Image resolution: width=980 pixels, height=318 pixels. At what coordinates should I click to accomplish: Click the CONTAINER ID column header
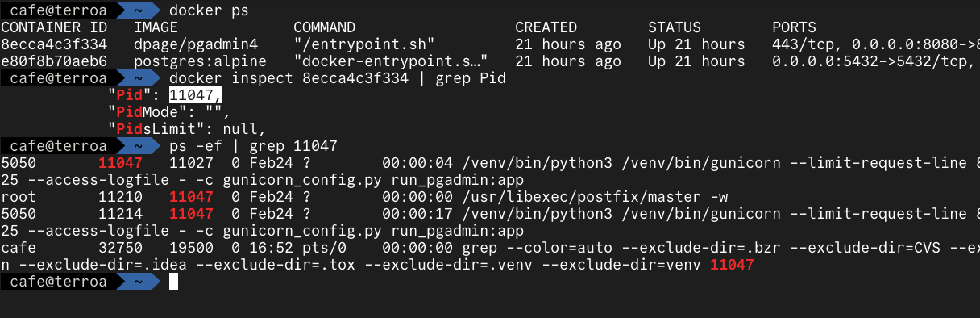[x=54, y=27]
